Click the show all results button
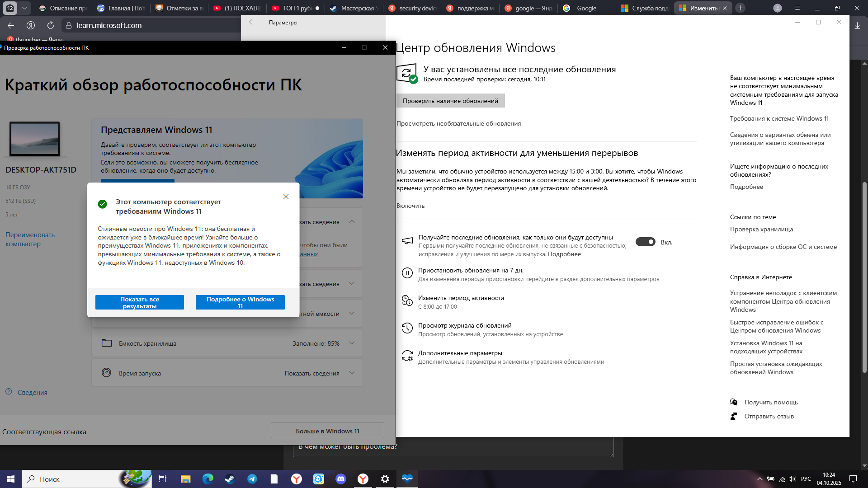 coord(139,302)
